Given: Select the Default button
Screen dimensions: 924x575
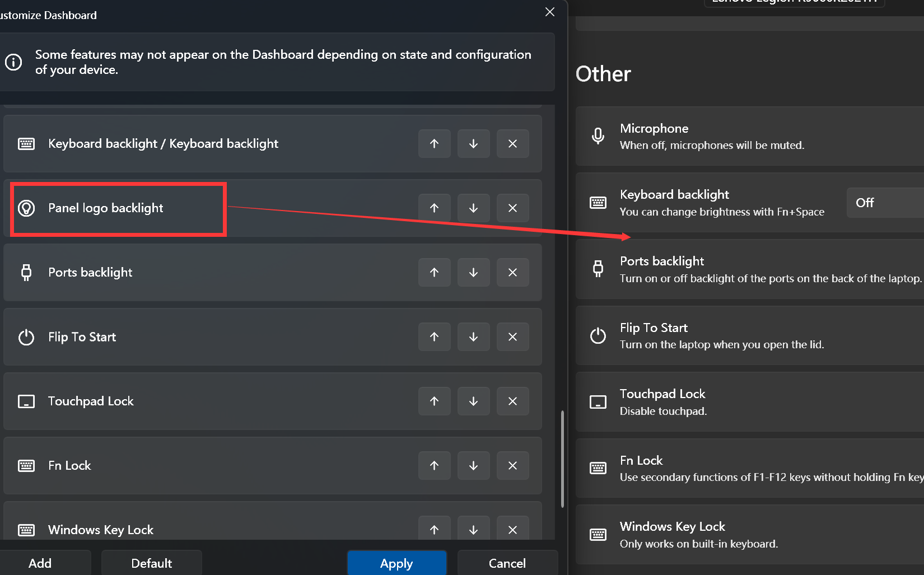Looking at the screenshot, I should point(151,563).
